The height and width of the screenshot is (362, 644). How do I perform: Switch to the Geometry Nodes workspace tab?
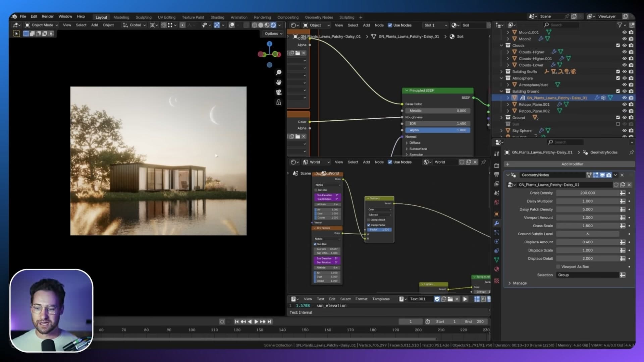tap(319, 17)
